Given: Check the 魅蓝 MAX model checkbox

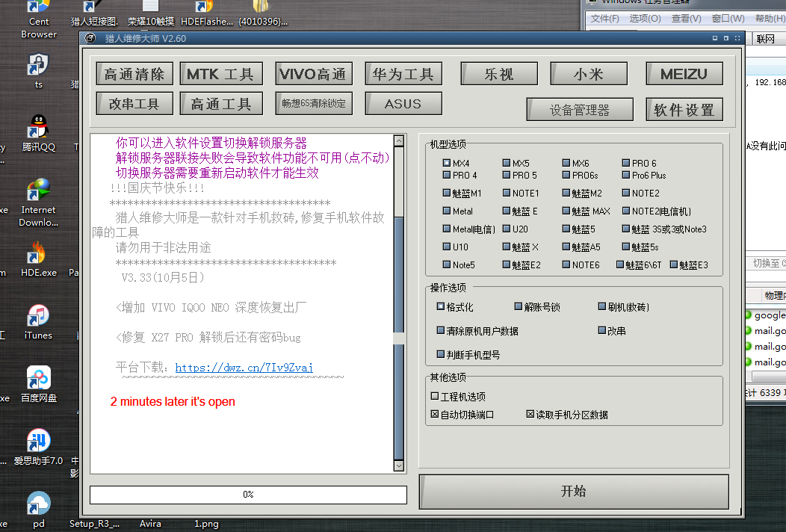Looking at the screenshot, I should point(566,211).
